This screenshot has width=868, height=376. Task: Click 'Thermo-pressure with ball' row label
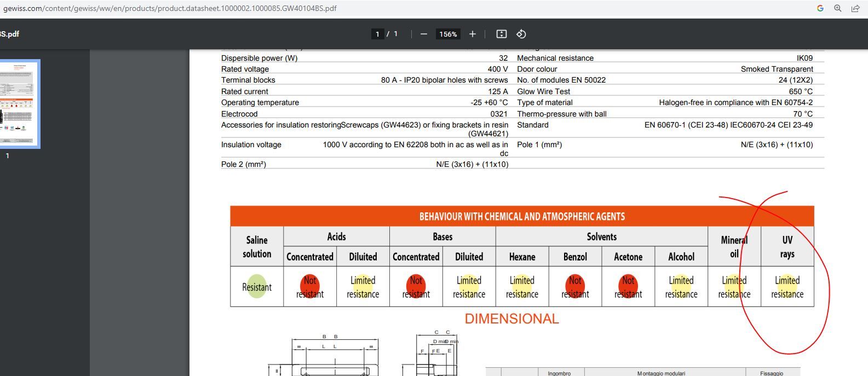pos(562,114)
